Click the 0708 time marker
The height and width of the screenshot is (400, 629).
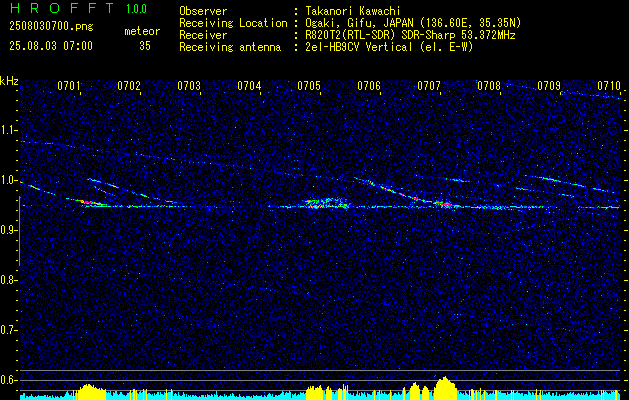pos(489,85)
